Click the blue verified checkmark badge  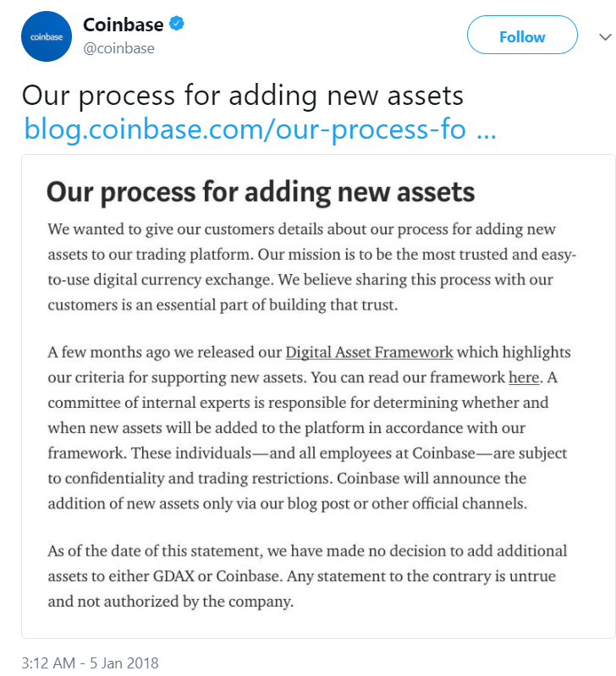point(176,24)
